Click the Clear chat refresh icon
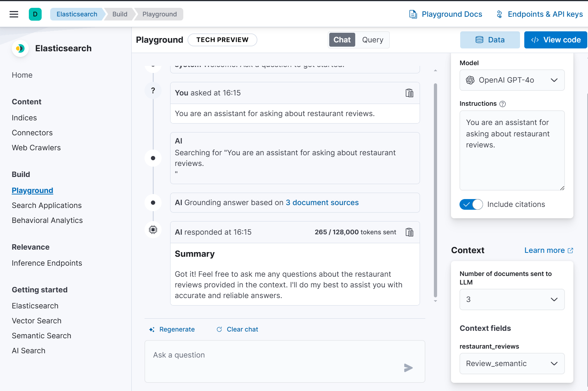 tap(219, 329)
